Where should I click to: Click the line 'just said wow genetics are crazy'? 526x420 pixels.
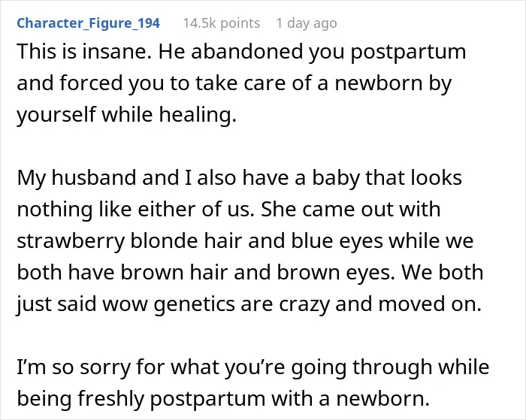point(249,304)
